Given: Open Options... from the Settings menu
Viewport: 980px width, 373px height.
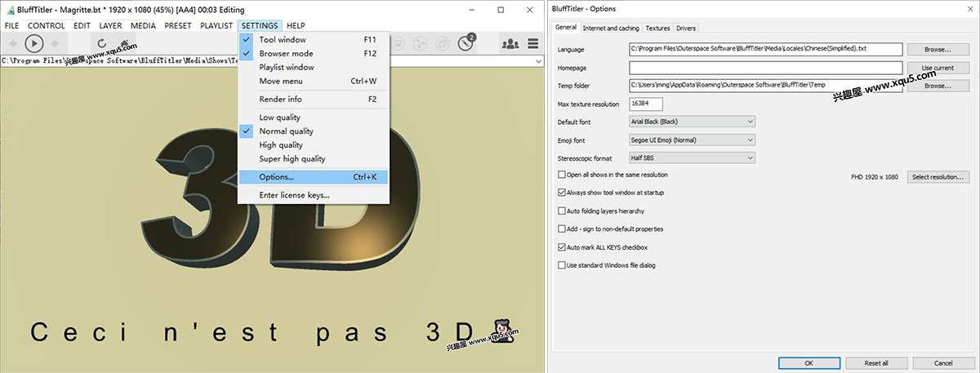Looking at the screenshot, I should click(x=314, y=176).
